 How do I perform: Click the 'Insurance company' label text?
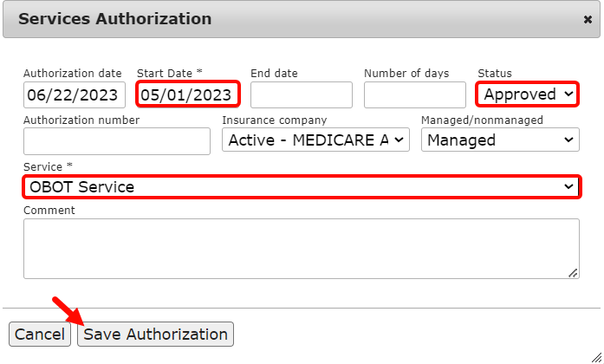pos(274,120)
